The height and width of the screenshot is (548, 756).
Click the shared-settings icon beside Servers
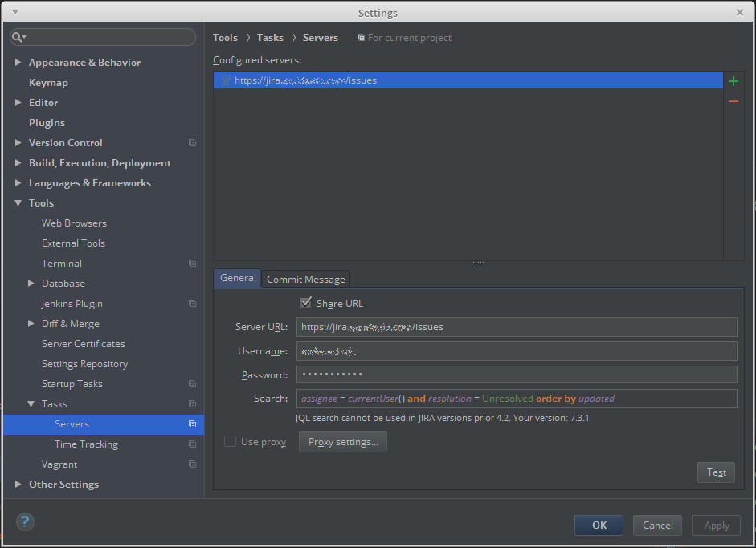pos(192,423)
